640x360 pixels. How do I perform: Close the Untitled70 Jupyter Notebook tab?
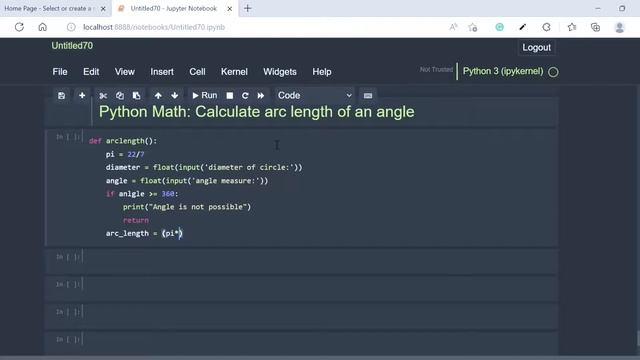click(229, 9)
